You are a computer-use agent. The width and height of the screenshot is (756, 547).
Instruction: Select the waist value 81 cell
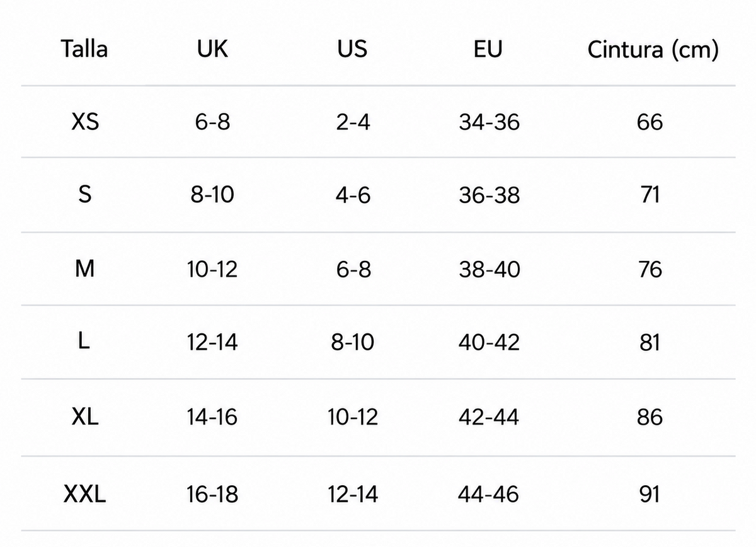pyautogui.click(x=650, y=343)
